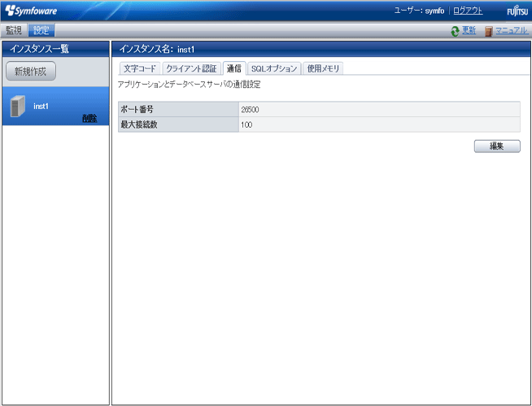Viewport: 532px width, 406px height.
Task: Click 削除 to delete inst1
Action: point(89,118)
